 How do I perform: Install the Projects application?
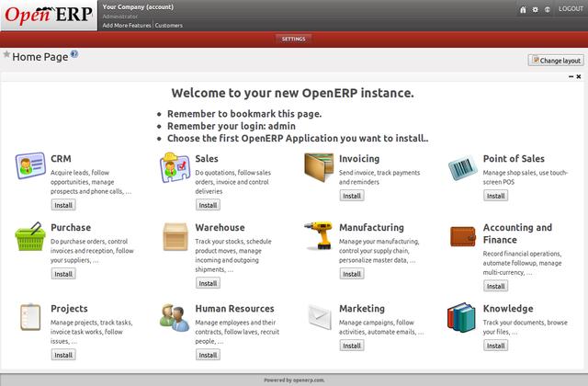(x=63, y=355)
